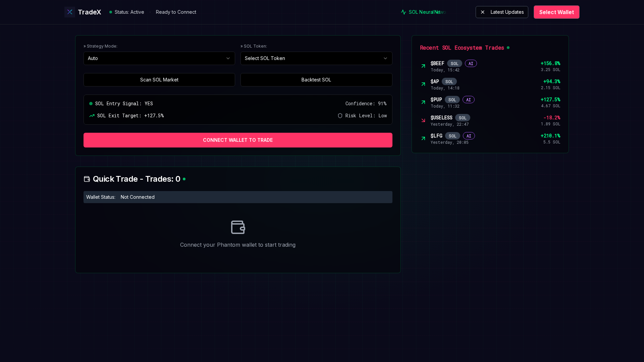Click the shield icon next to Risk Level
This screenshot has height=362, width=644.
click(x=340, y=116)
